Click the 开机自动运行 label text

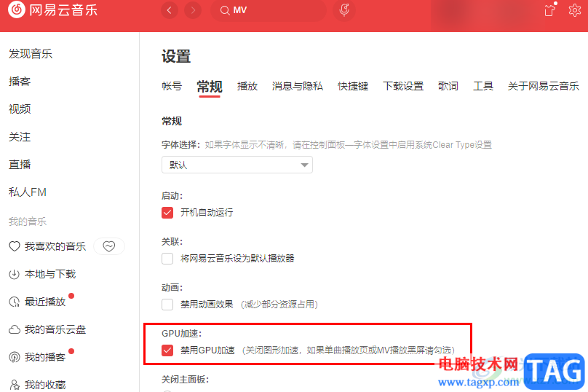point(207,213)
